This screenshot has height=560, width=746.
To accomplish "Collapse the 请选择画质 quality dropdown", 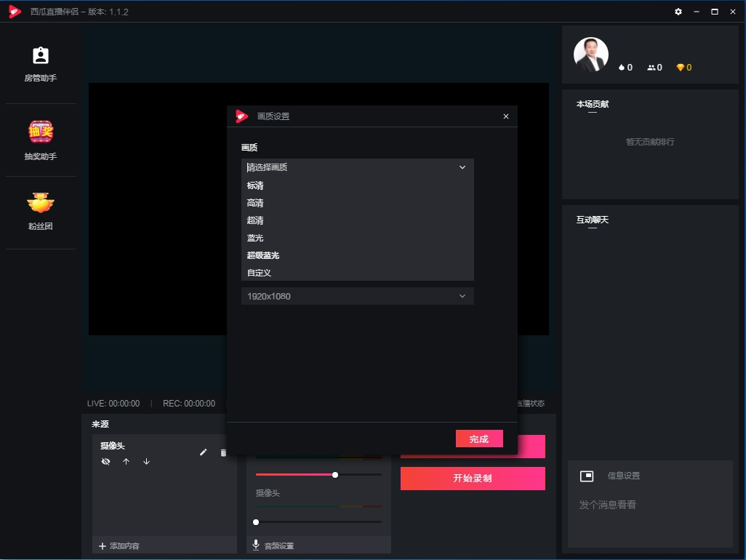I will (462, 167).
